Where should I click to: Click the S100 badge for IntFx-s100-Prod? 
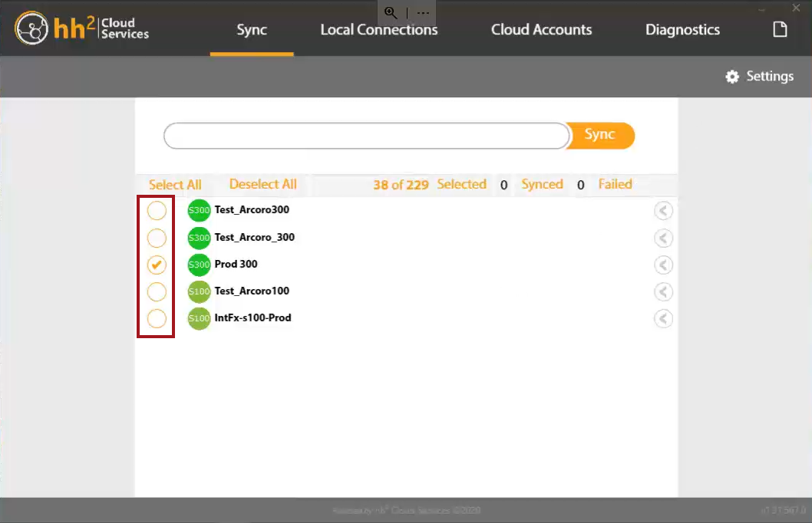199,319
